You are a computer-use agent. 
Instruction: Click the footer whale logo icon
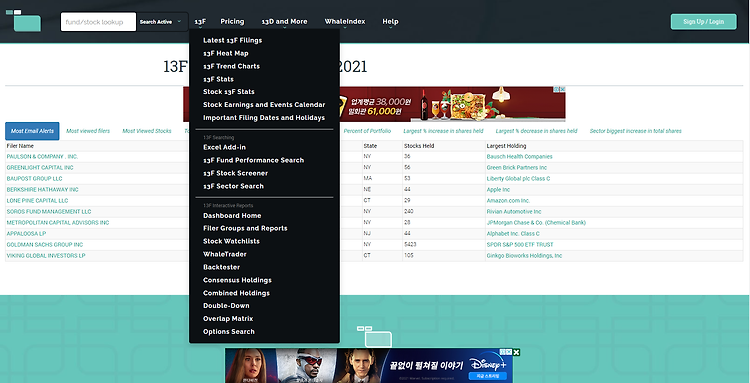tap(375, 336)
